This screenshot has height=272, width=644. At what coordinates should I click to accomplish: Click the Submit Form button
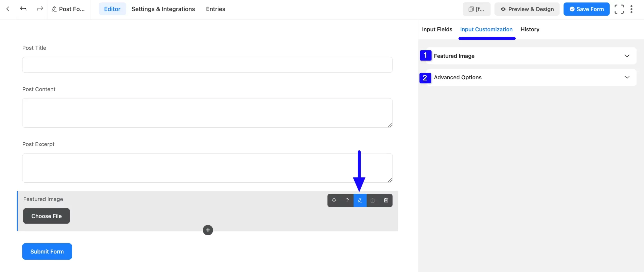(x=47, y=251)
